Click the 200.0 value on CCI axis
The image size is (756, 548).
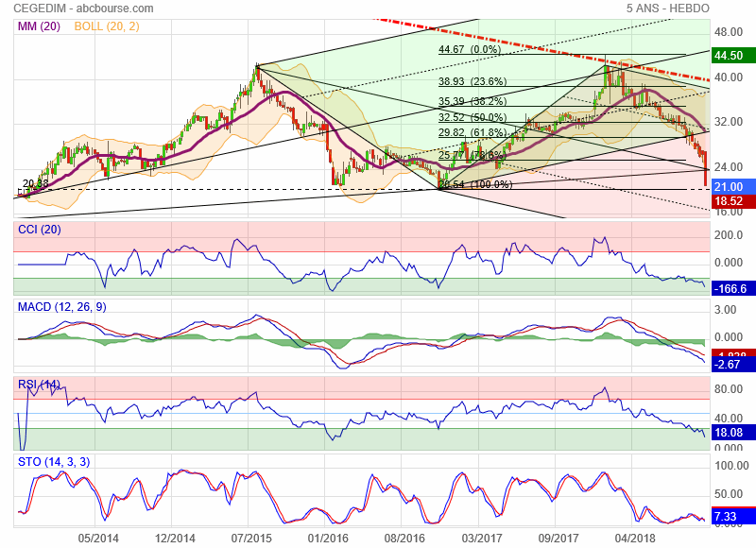click(729, 235)
